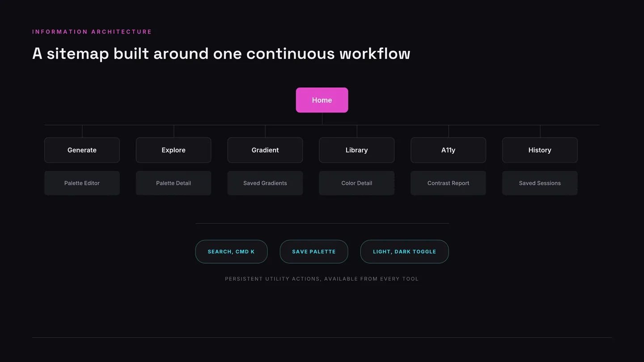Select the Saved Gradients sub-page box
The height and width of the screenshot is (362, 644).
265,183
